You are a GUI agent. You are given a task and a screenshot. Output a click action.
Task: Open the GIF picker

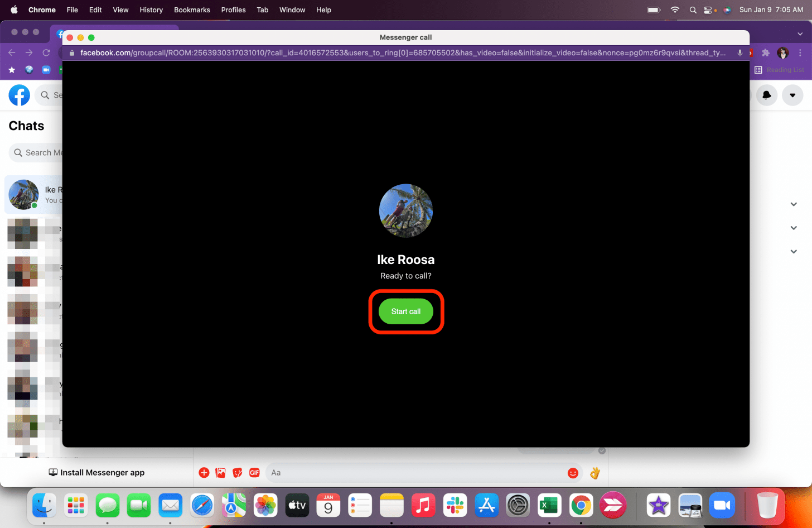tap(254, 472)
